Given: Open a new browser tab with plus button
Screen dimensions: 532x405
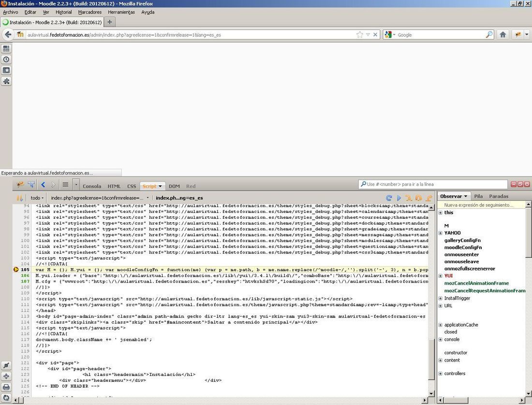Looking at the screenshot, I should tap(110, 22).
